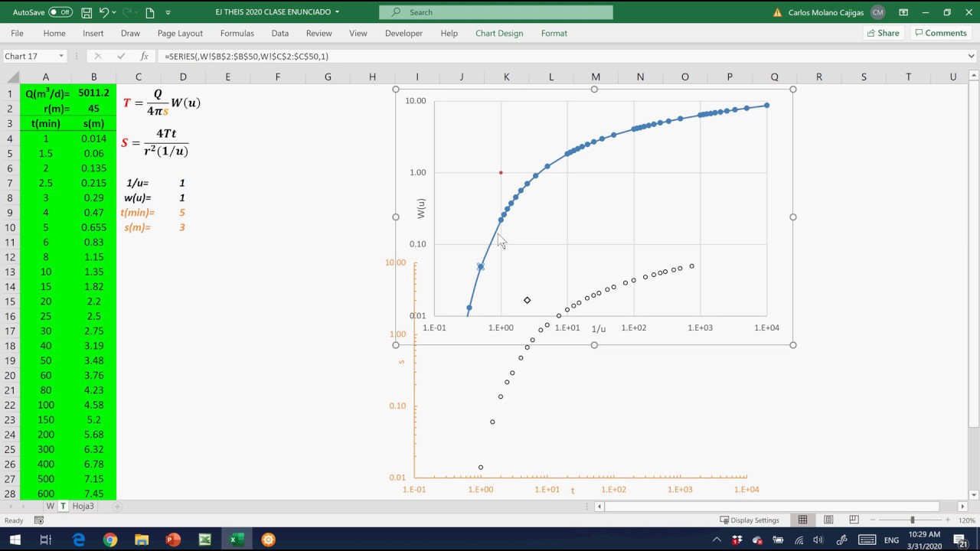The height and width of the screenshot is (551, 980).
Task: Switch to the Hoja3 sheet tab
Action: coord(83,506)
